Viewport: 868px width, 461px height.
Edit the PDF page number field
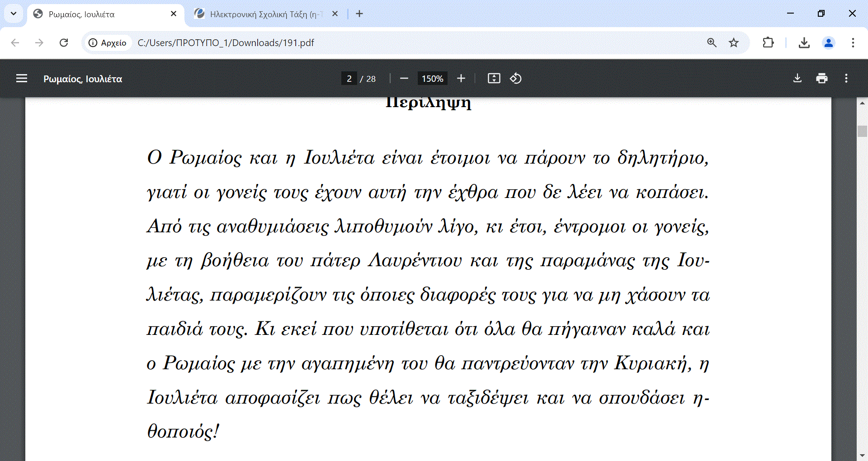(x=349, y=79)
